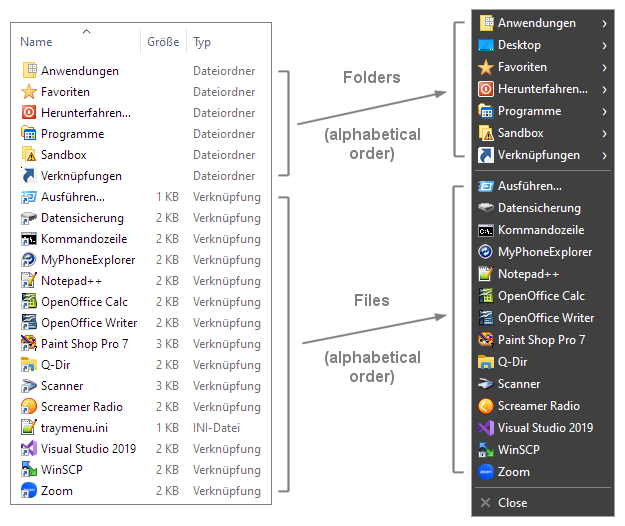Click the Desktop icon in dark menu
625x526 pixels.
(486, 45)
